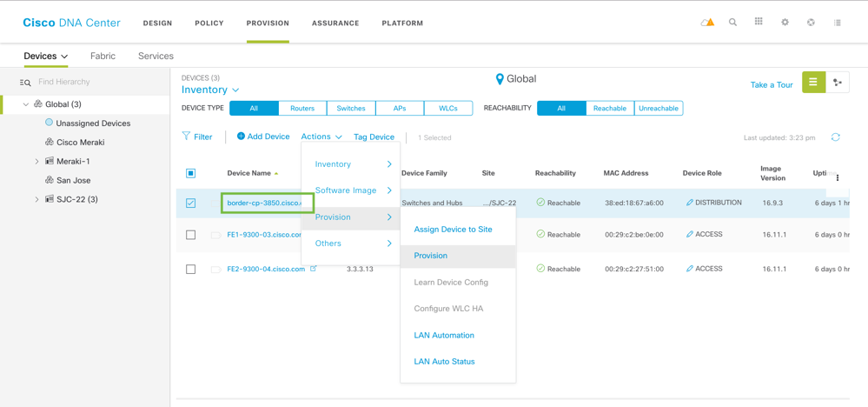Check the FE1-9300-03 device checkbox
The width and height of the screenshot is (868, 407).
(190, 235)
